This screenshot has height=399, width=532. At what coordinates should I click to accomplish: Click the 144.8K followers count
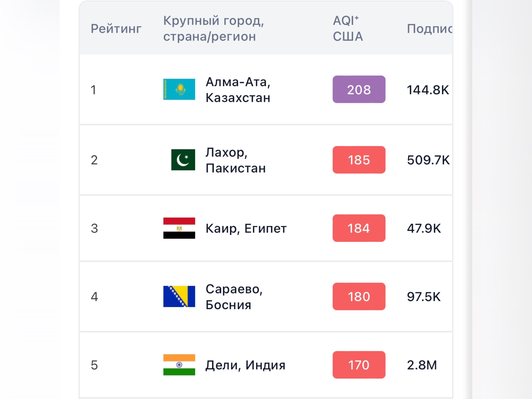428,90
